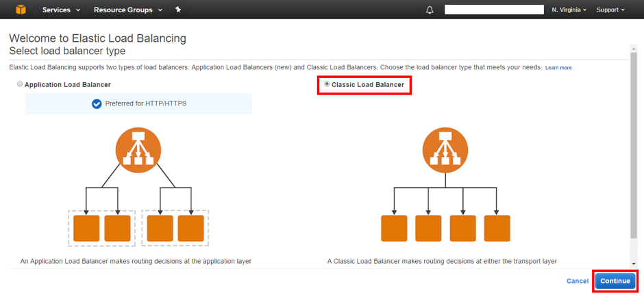Click the Continue button

615,281
